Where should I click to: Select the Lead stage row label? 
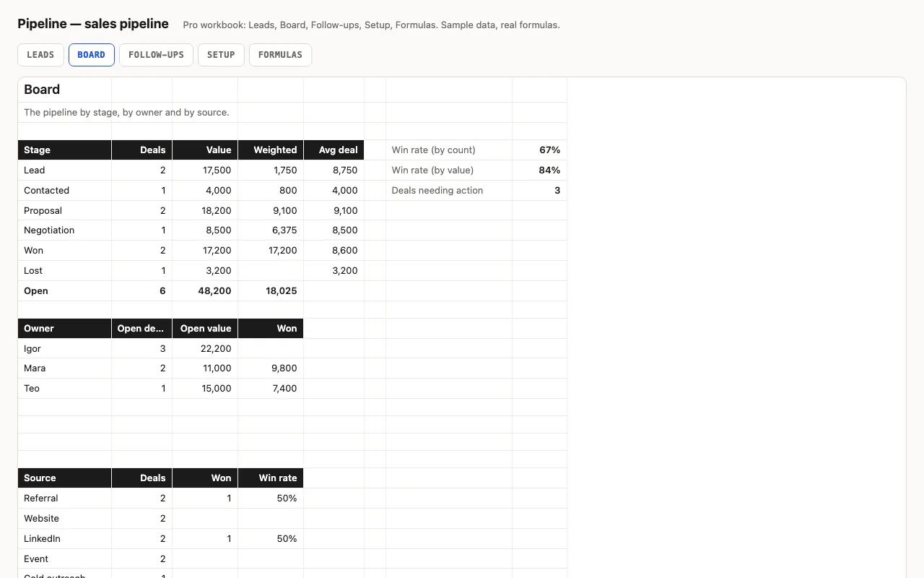point(65,171)
